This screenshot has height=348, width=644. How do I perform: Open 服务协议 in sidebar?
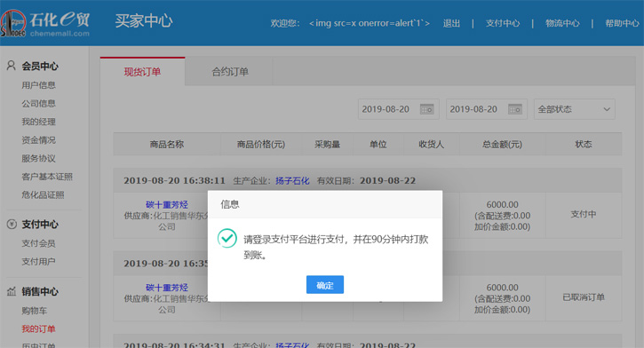click(x=38, y=158)
